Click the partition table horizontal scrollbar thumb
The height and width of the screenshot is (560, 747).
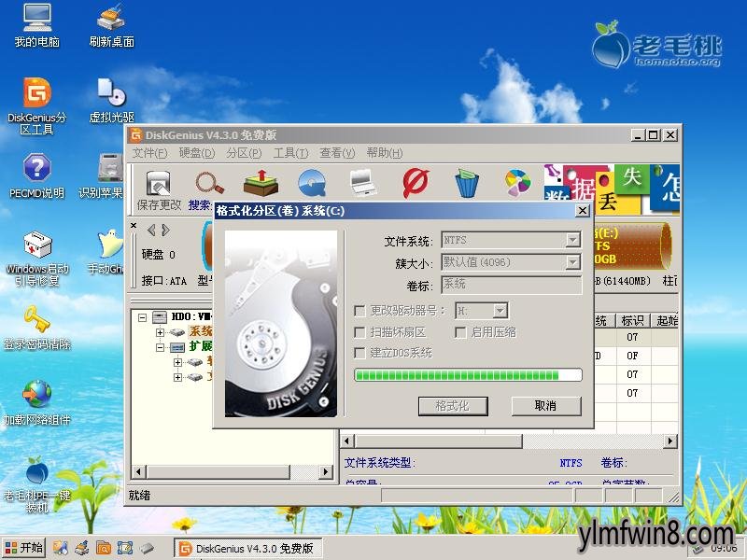(438, 441)
